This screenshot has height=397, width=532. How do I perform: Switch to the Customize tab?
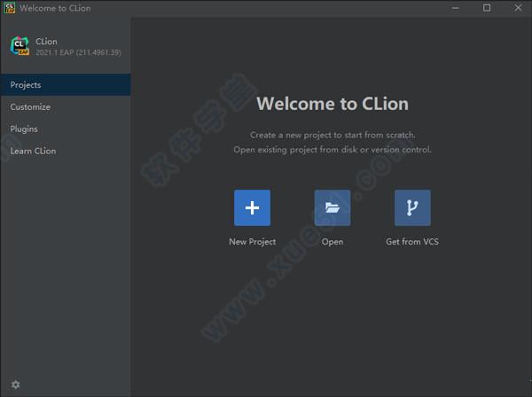(66, 107)
